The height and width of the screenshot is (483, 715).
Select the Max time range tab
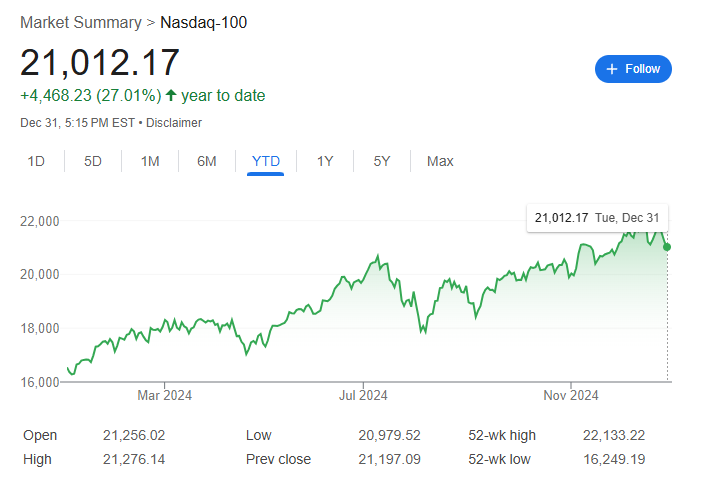point(440,161)
